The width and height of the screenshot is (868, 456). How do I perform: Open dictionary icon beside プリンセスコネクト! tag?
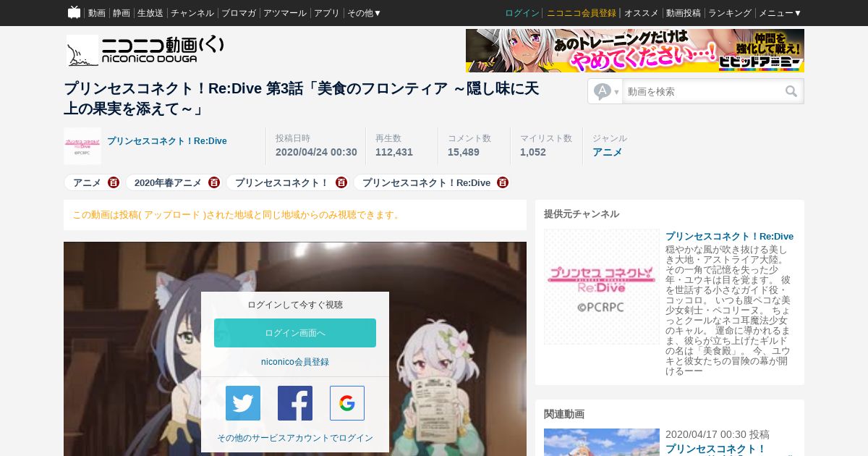341,182
